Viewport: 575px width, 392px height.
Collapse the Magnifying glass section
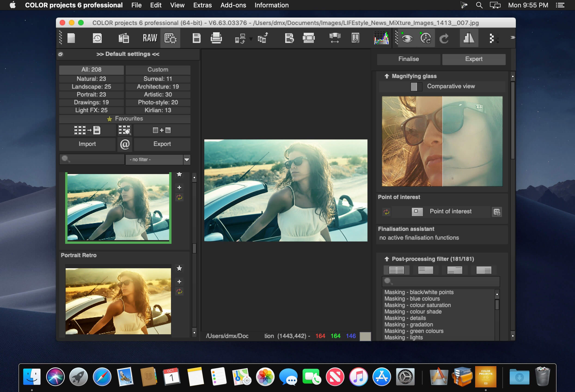387,76
